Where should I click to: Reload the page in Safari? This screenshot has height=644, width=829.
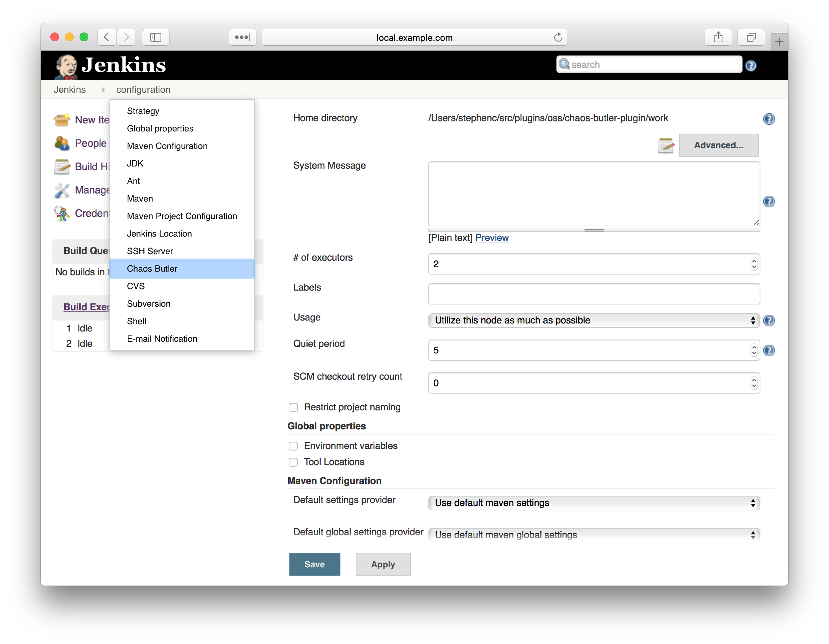558,37
